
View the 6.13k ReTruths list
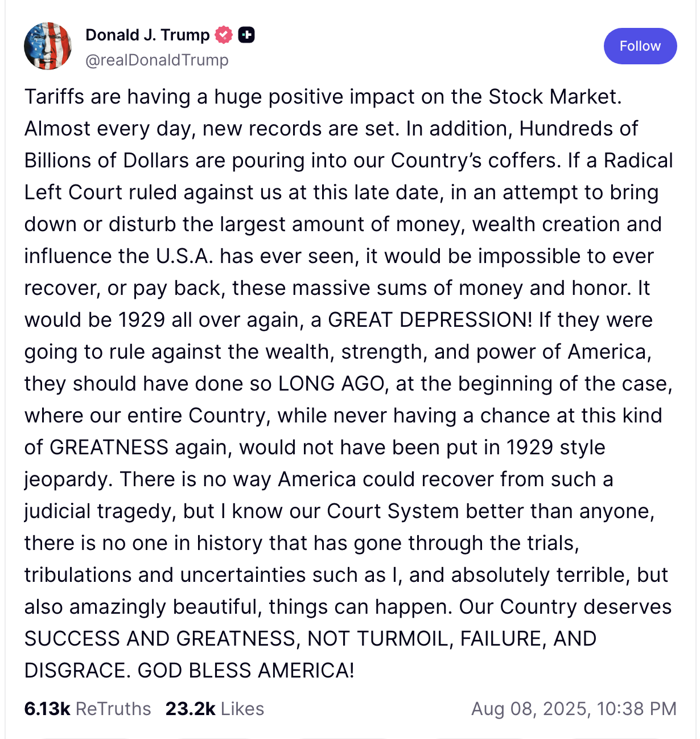coord(88,709)
